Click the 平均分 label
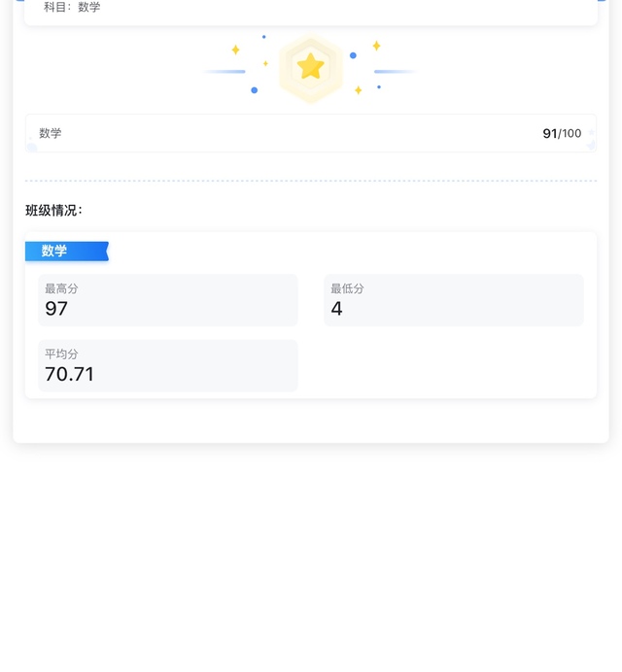Viewport: 622px width, 672px height. (x=61, y=353)
